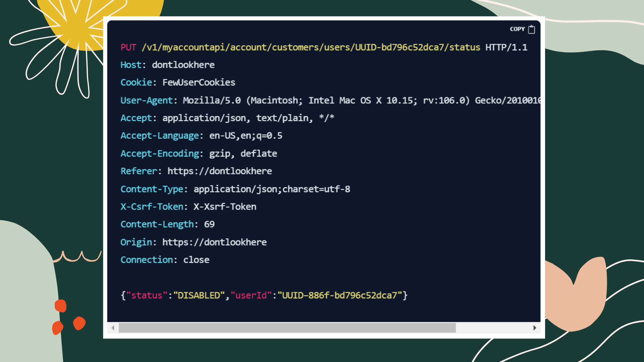Viewport: 644px width, 362px height.
Task: Click the scrollbar left arrow
Action: 113,328
